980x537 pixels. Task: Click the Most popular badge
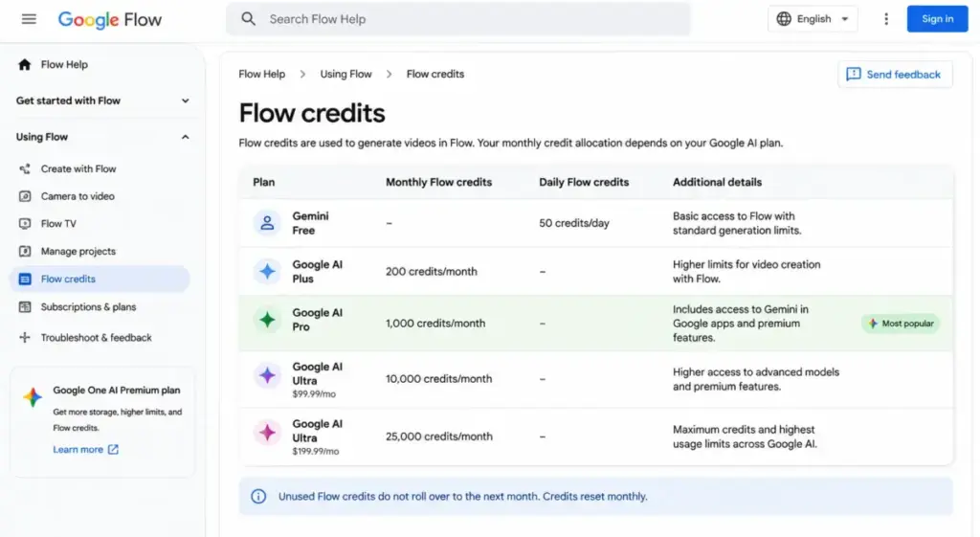[900, 324]
